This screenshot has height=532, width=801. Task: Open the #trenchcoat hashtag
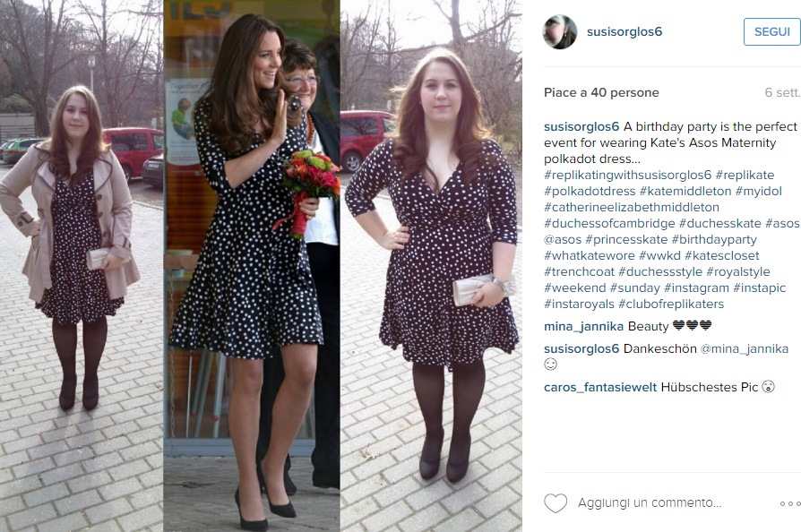click(x=579, y=272)
